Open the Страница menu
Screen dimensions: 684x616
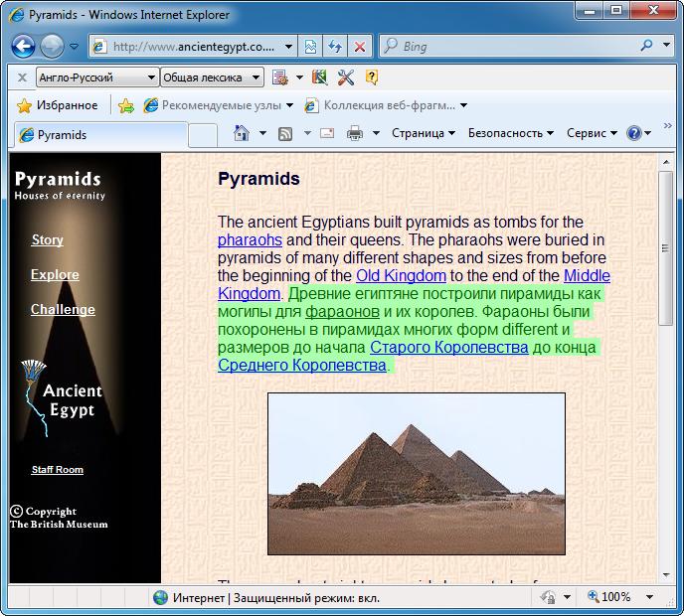(424, 133)
